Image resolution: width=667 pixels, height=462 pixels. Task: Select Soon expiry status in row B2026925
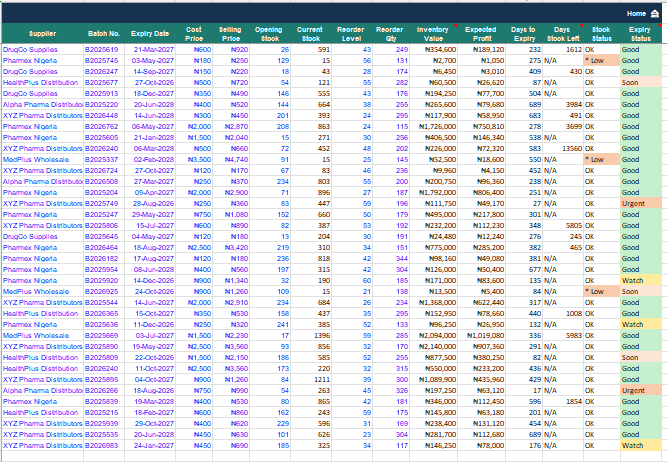(640, 292)
